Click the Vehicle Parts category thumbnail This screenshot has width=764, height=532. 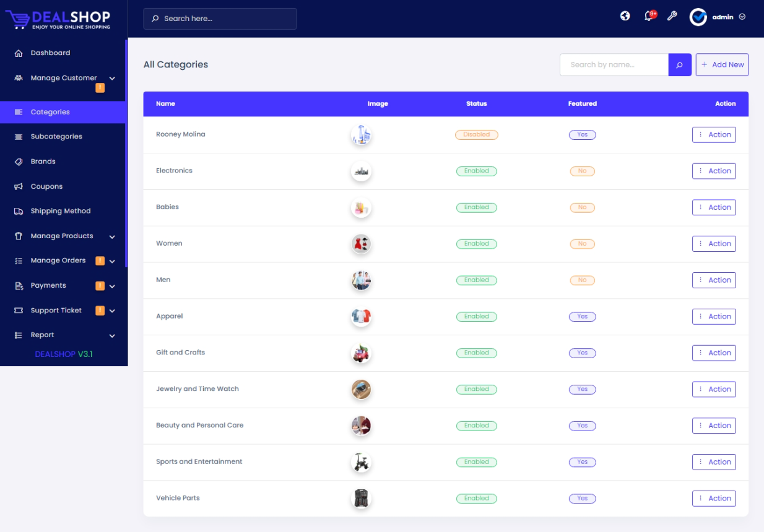(x=361, y=499)
